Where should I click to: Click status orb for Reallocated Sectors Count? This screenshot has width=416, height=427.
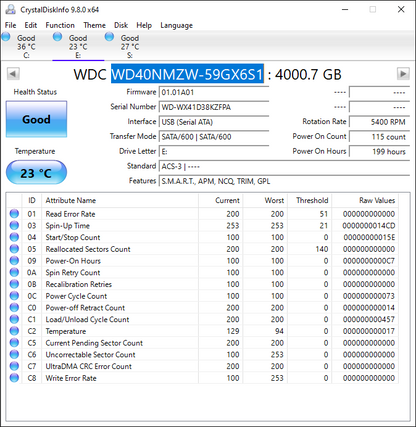(x=14, y=249)
